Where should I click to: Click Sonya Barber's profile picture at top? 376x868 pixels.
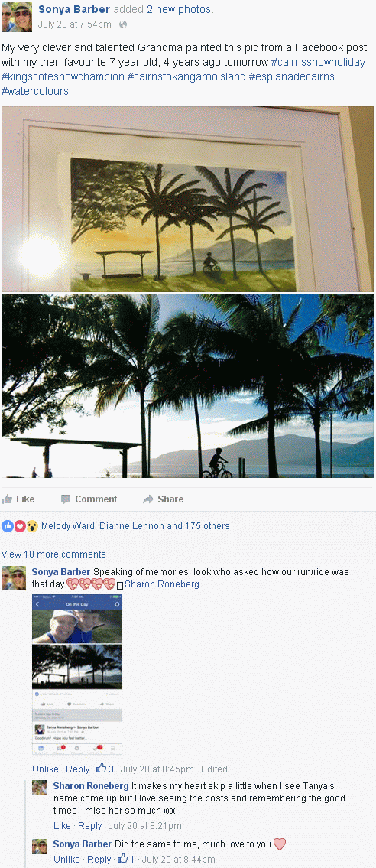click(17, 17)
